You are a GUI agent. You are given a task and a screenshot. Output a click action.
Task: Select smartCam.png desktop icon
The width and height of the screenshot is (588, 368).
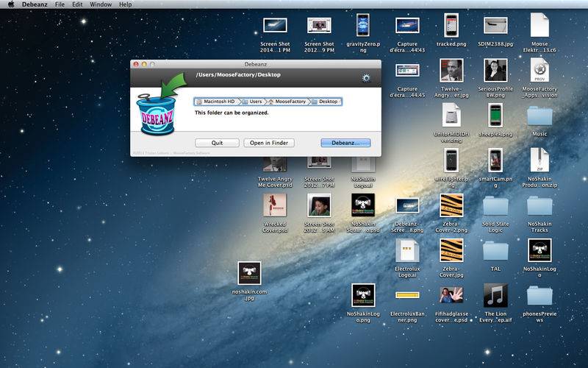click(495, 160)
